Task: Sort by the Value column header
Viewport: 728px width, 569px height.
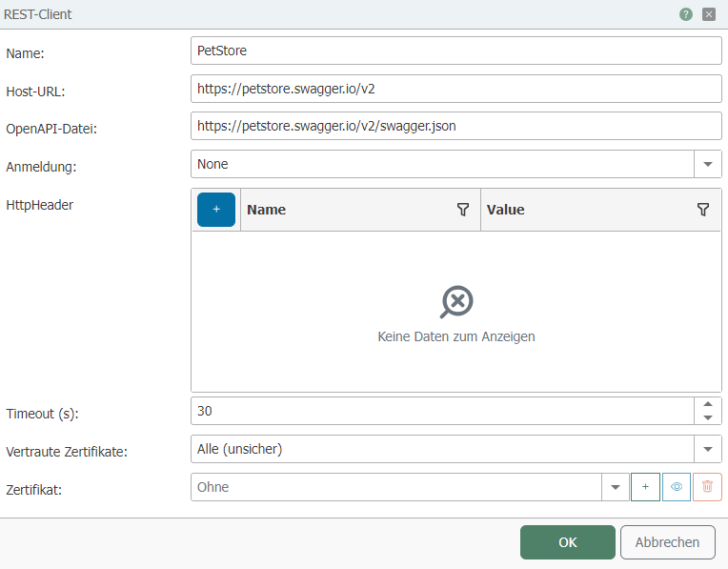Action: [x=583, y=210]
